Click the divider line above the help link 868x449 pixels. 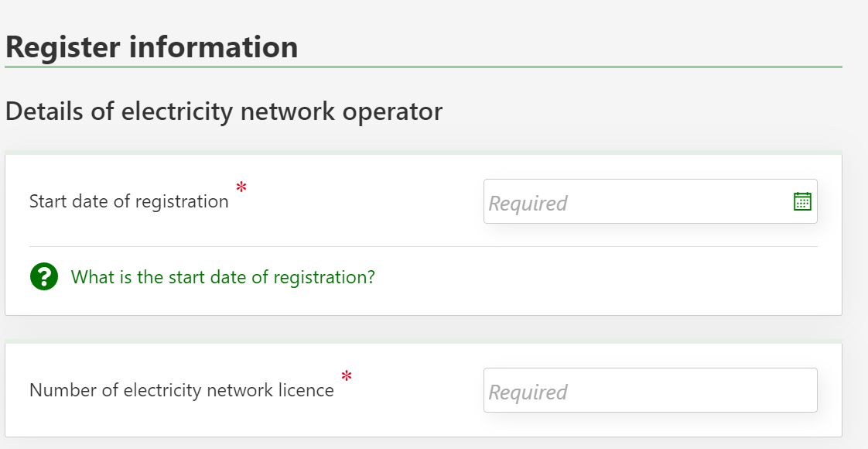click(x=422, y=246)
